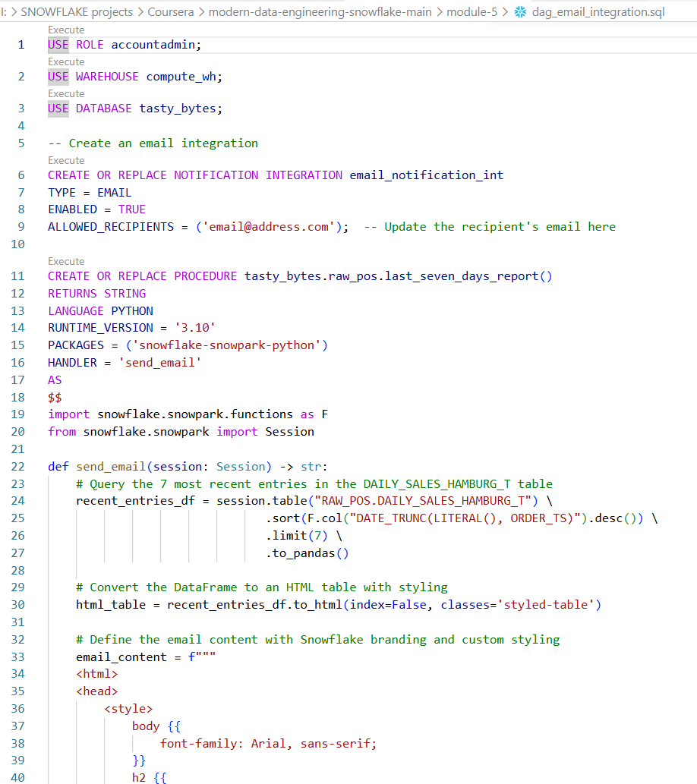This screenshot has width=697, height=784.
Task: Click 'RETURNS STRING' on line 12
Action: pyautogui.click(x=97, y=294)
